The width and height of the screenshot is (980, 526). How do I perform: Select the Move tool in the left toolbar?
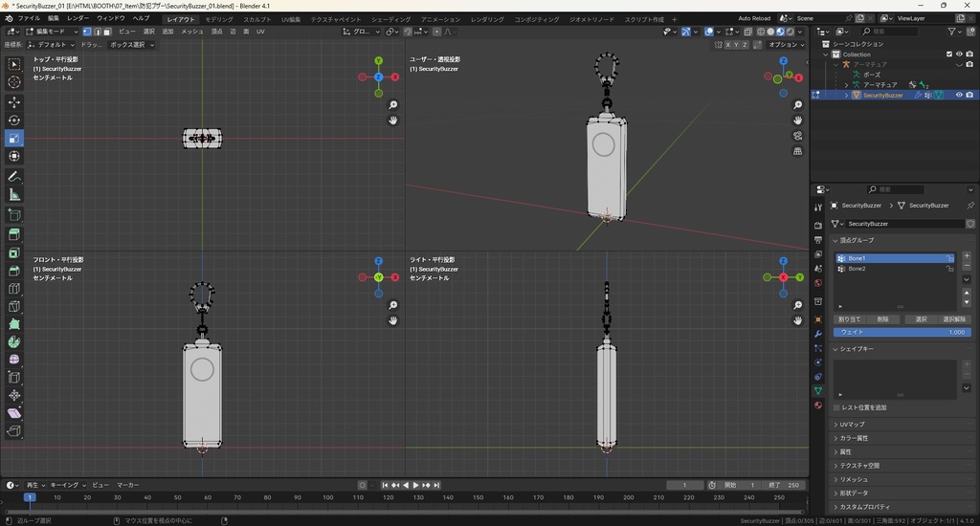pyautogui.click(x=14, y=101)
